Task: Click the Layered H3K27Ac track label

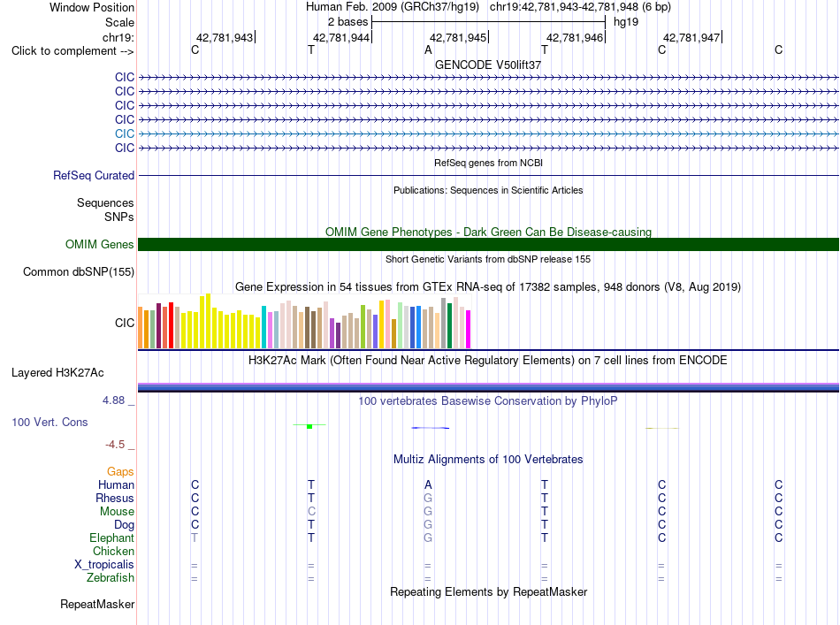Action: [x=57, y=373]
